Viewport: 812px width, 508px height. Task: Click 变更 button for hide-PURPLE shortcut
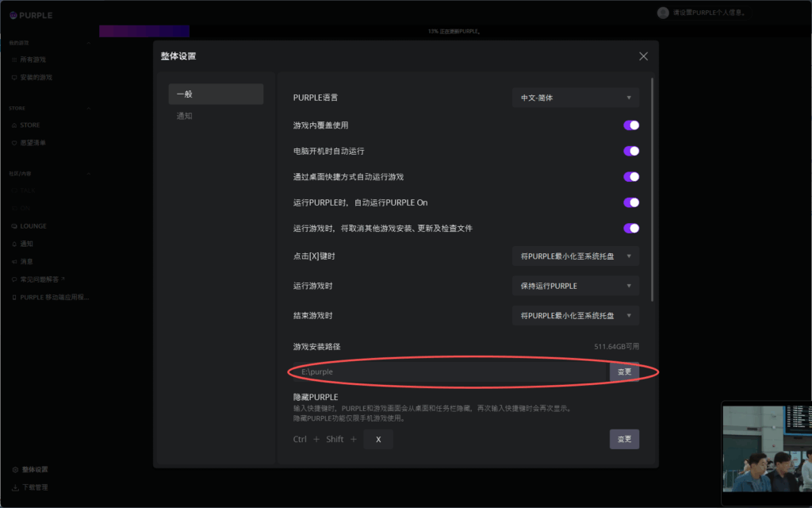(x=624, y=439)
